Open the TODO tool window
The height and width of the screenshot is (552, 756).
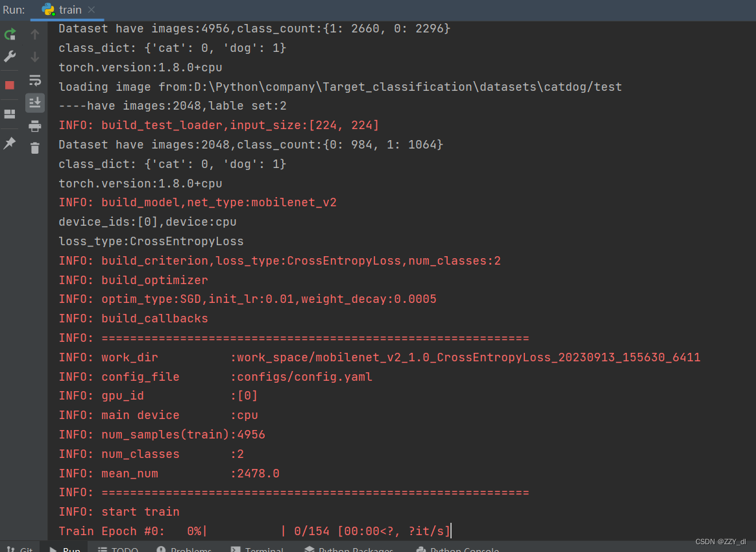pos(118,549)
